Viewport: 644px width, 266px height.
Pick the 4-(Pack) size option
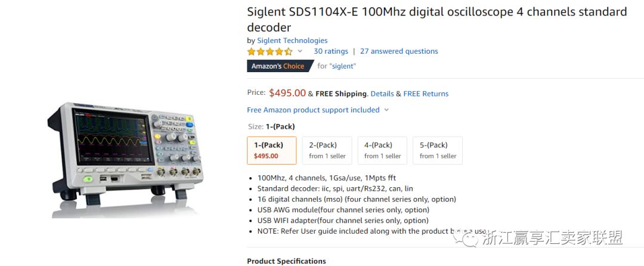point(382,150)
